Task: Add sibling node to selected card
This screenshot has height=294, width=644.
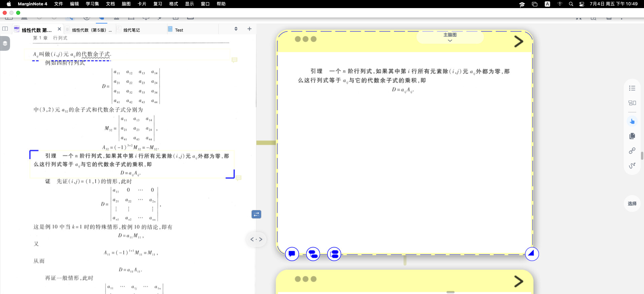Action: [334, 254]
